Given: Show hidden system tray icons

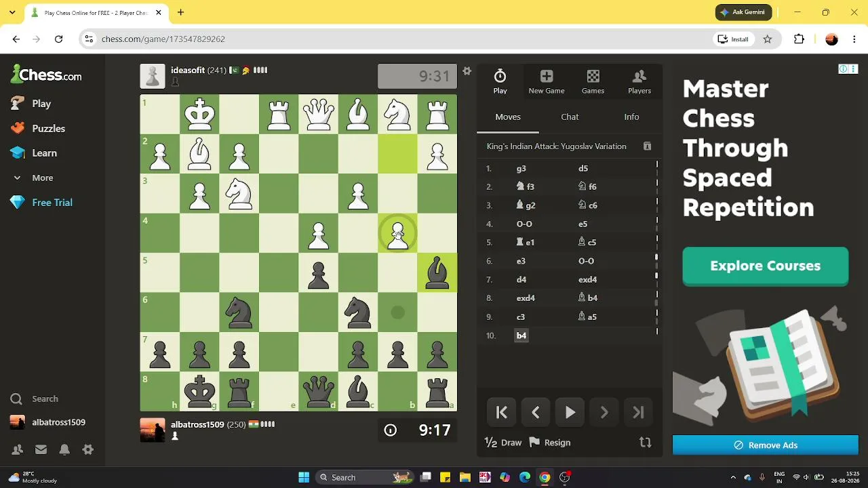Looking at the screenshot, I should 733,477.
